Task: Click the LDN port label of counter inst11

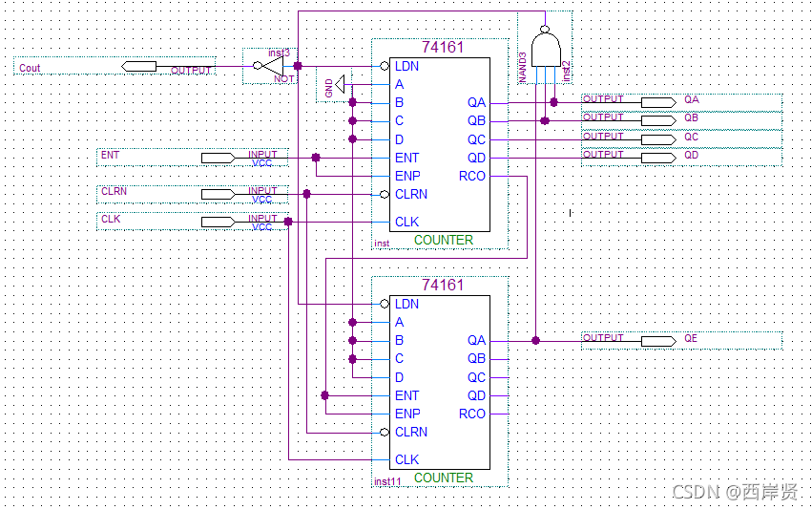Action: pyautogui.click(x=407, y=304)
